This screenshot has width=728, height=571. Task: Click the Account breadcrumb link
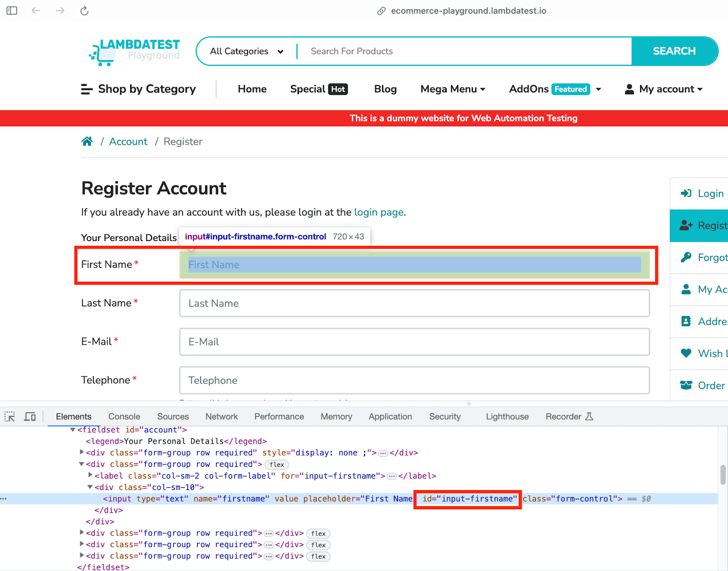[x=128, y=141]
